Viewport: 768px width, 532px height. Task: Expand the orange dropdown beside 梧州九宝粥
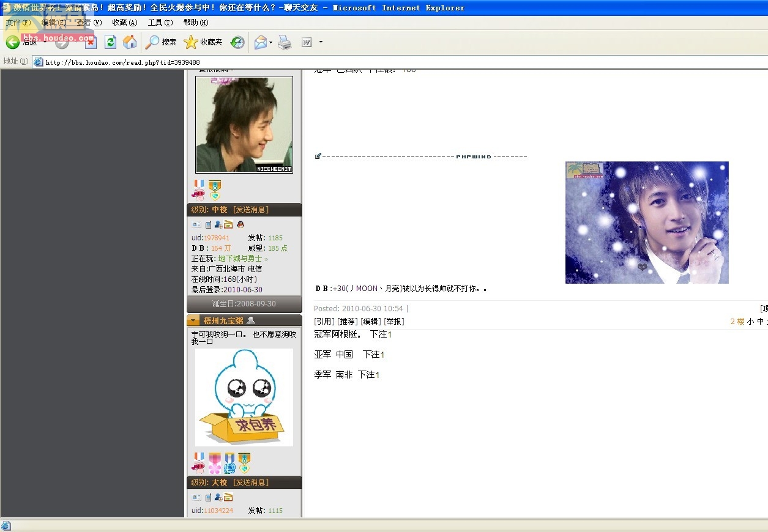point(193,320)
